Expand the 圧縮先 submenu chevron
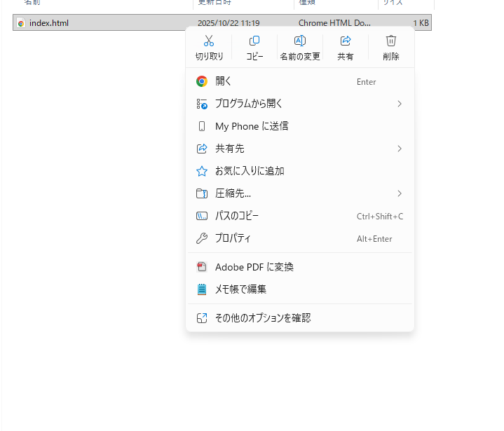Screen dimensions: 504x431 tap(400, 193)
